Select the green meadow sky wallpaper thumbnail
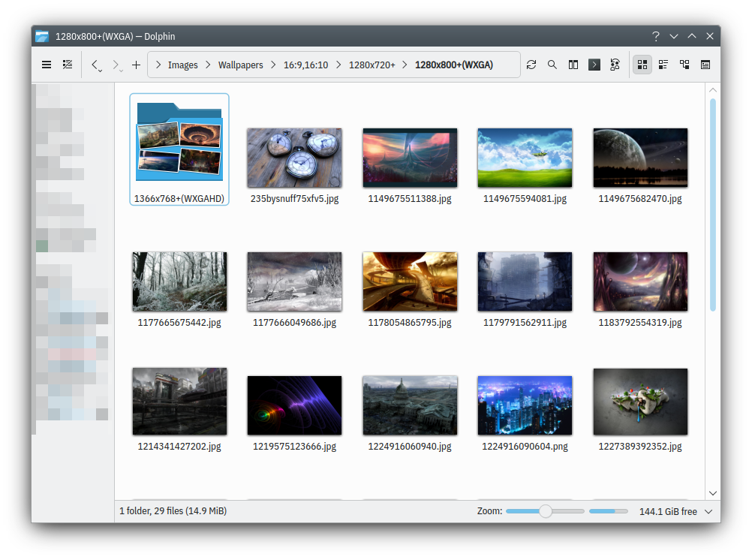Viewport: 752px width, 560px height. coord(525,158)
